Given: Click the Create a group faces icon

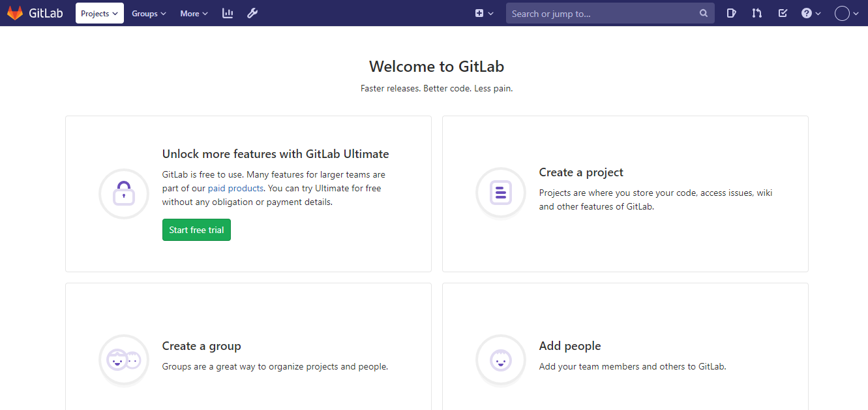Looking at the screenshot, I should 124,360.
